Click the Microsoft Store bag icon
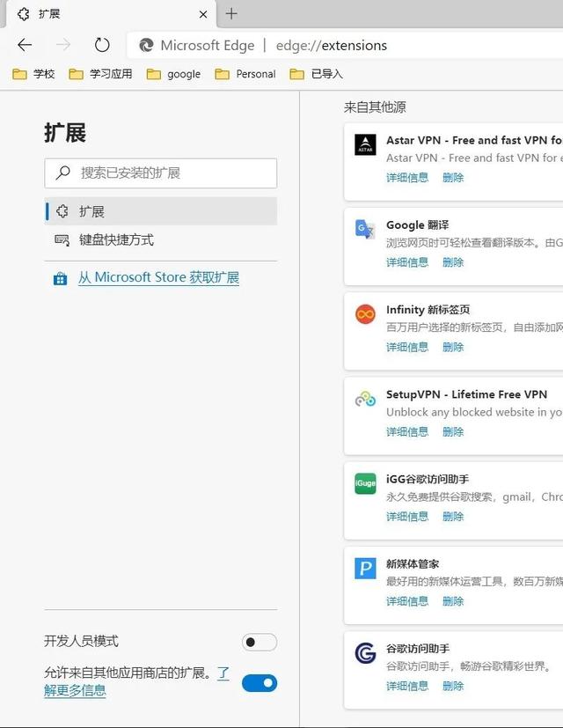563x728 pixels. [x=61, y=278]
